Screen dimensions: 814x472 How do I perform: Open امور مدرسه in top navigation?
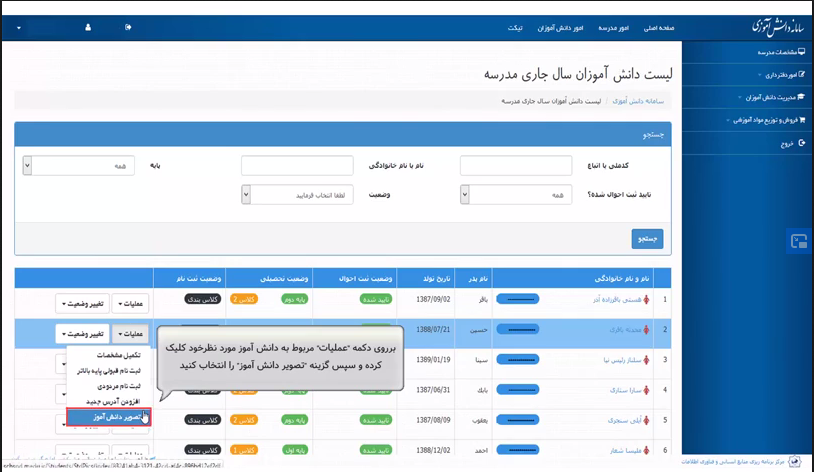click(x=614, y=28)
